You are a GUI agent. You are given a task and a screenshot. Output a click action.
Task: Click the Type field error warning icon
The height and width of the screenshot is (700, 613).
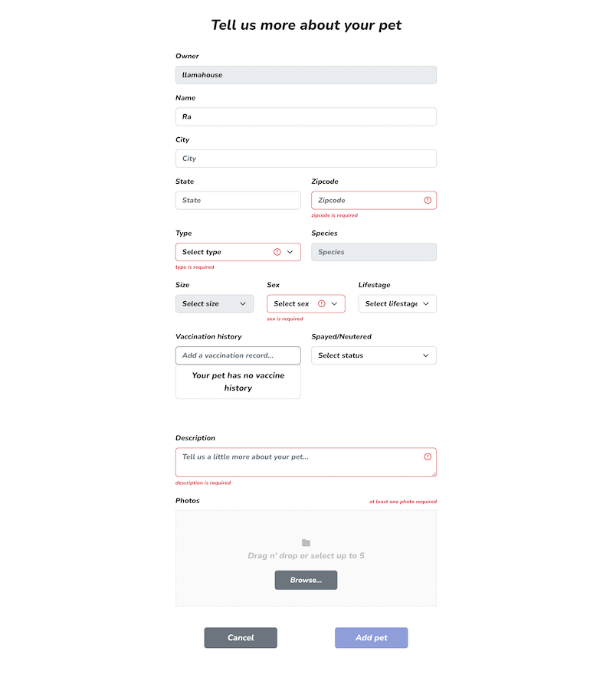(x=277, y=252)
